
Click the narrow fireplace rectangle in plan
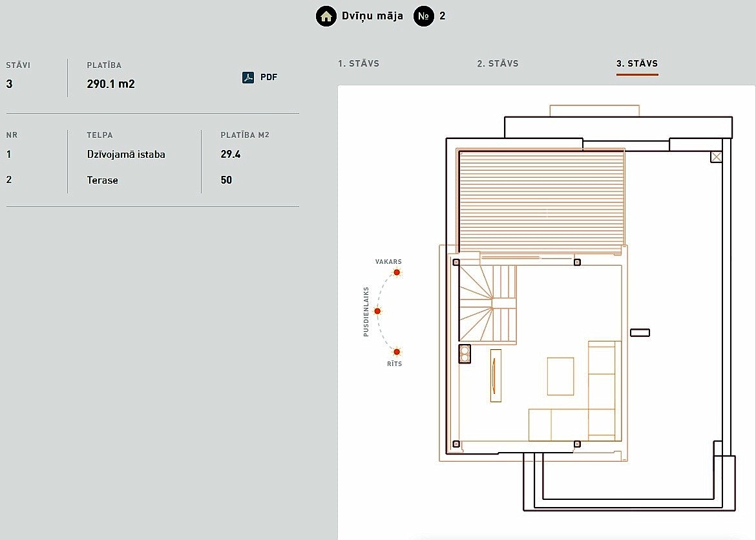(496, 375)
